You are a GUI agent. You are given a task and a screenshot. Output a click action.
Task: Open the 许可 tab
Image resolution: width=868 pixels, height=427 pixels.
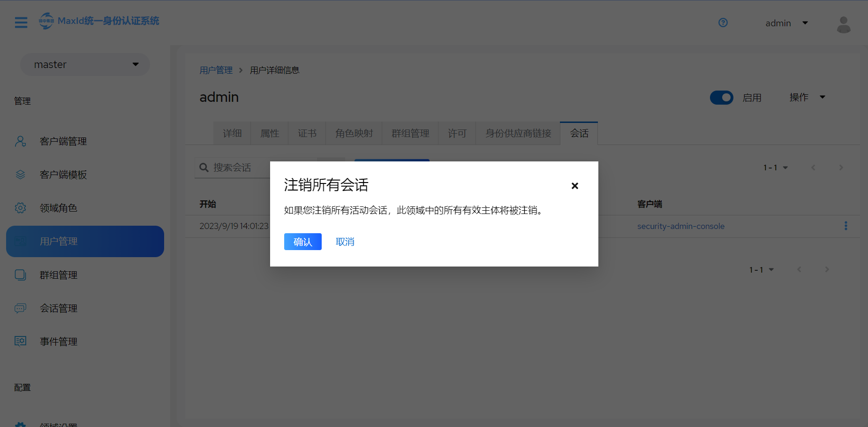click(457, 133)
